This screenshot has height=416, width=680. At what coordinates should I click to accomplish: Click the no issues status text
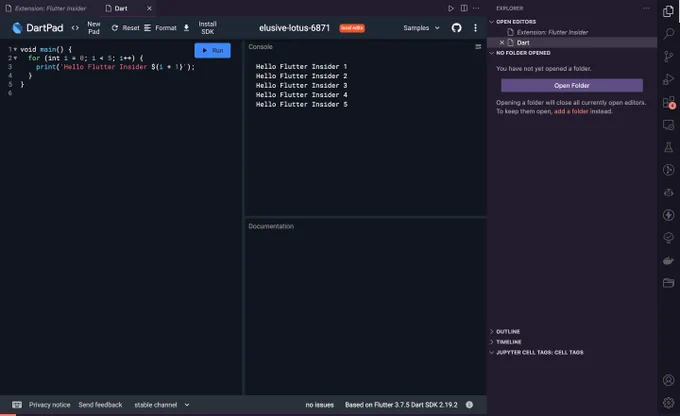320,405
